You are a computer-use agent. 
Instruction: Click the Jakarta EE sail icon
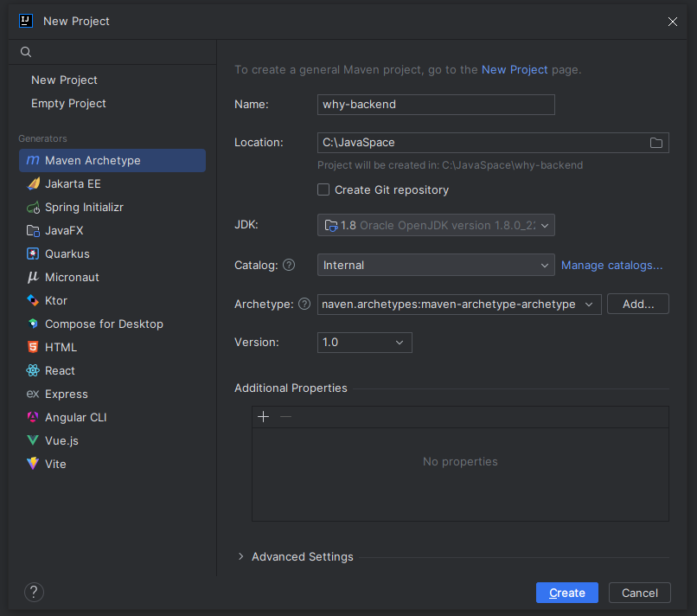pos(34,183)
